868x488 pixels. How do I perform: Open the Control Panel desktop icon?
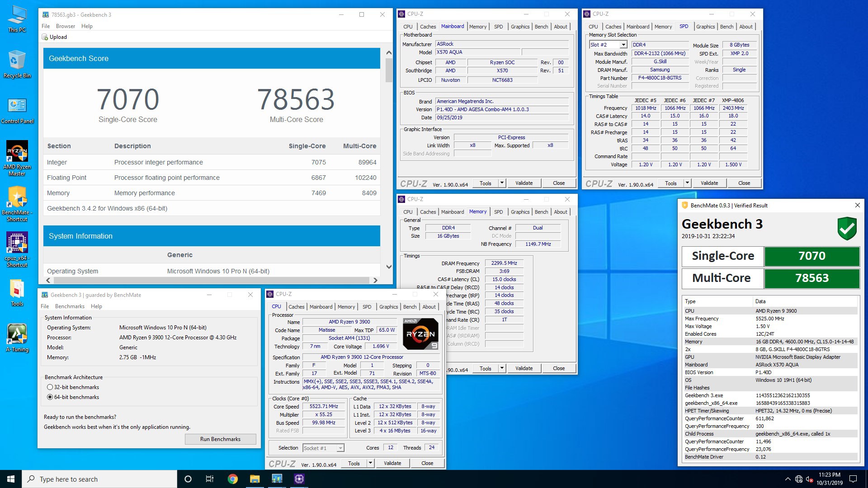pyautogui.click(x=17, y=110)
